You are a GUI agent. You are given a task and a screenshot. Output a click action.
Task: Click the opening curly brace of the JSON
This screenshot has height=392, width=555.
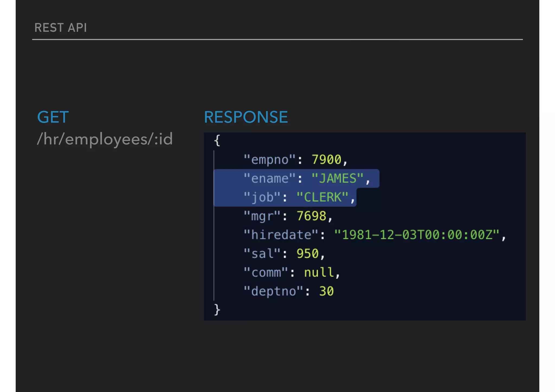217,141
